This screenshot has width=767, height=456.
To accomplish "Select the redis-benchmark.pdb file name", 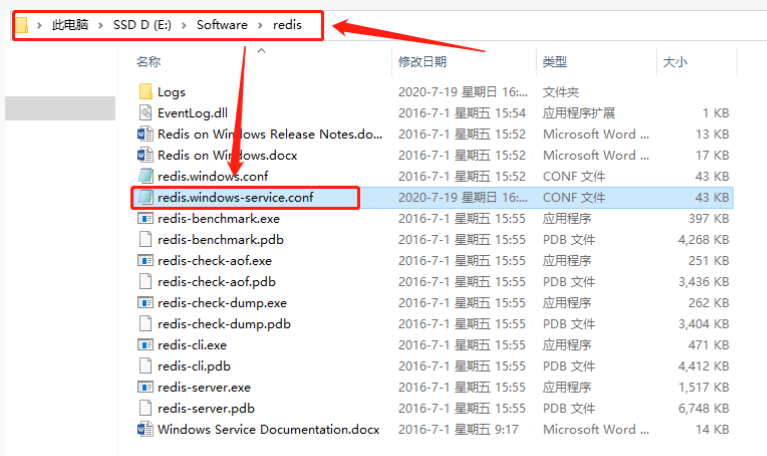I will pyautogui.click(x=221, y=239).
